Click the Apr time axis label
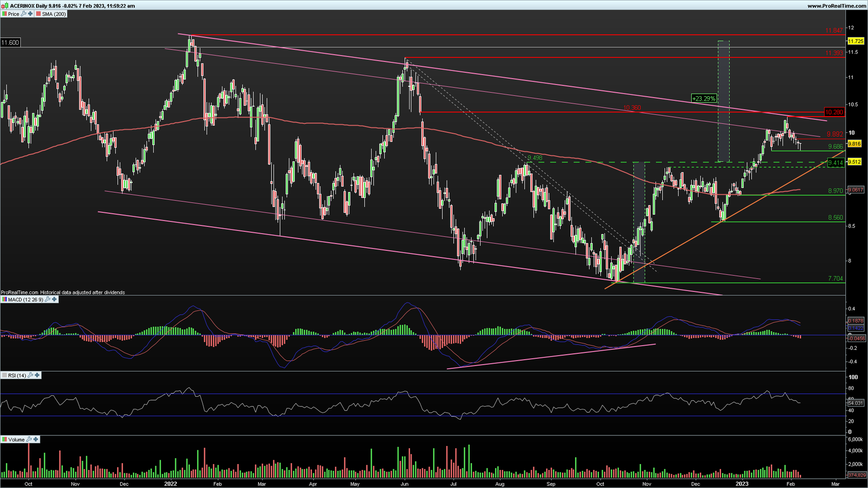This screenshot has height=488, width=868. pyautogui.click(x=313, y=484)
